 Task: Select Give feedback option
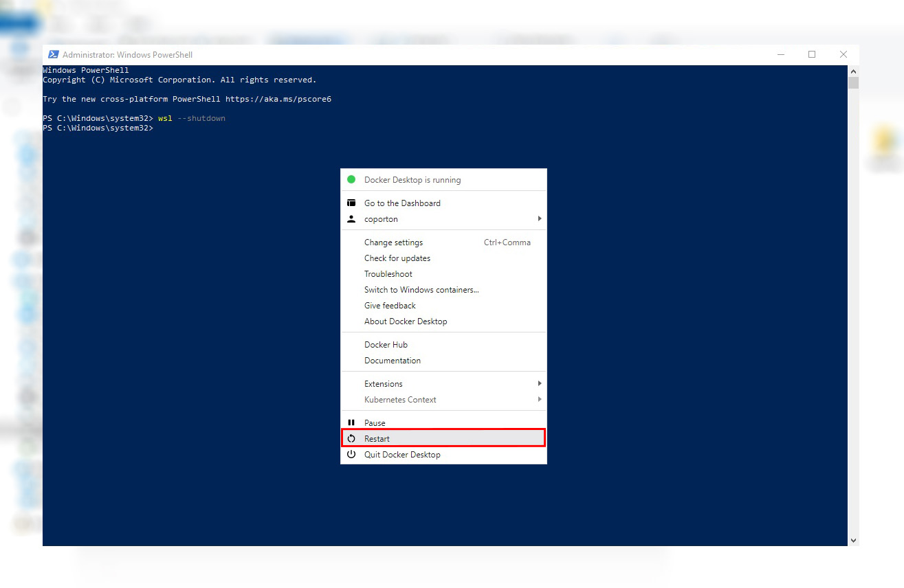390,306
